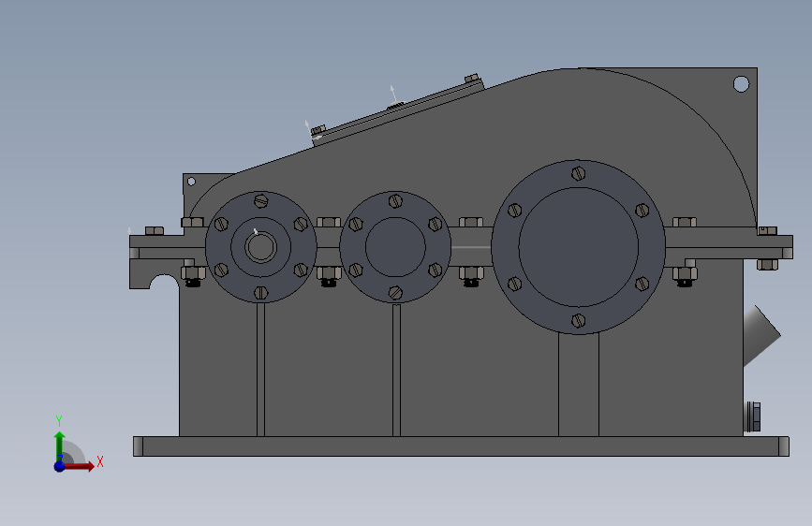
Task: Select the top screw on the large bearing cover
Action: [x=578, y=173]
